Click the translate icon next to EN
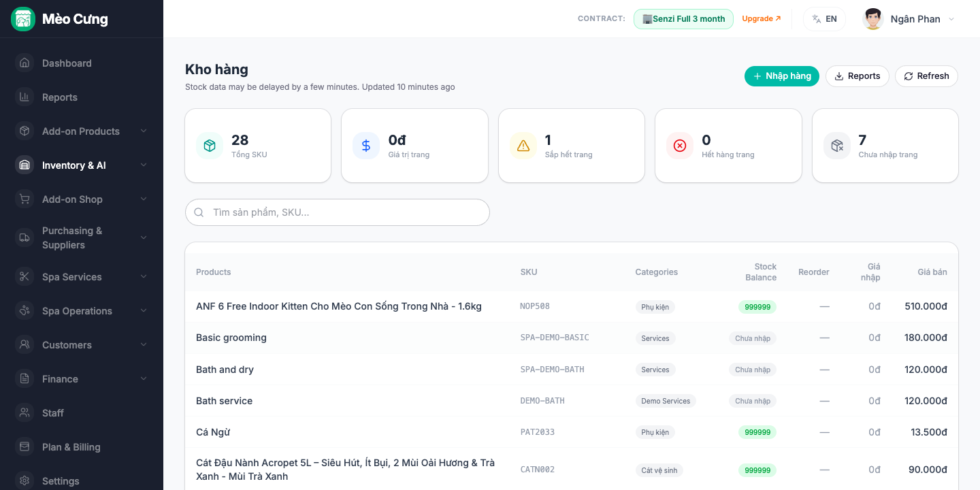980x490 pixels. pos(817,19)
